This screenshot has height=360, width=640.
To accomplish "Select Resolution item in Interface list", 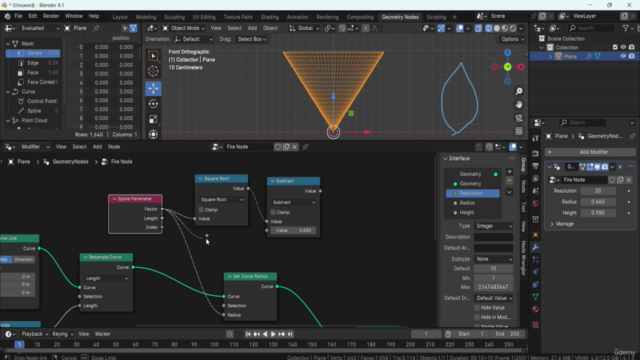I will (473, 193).
